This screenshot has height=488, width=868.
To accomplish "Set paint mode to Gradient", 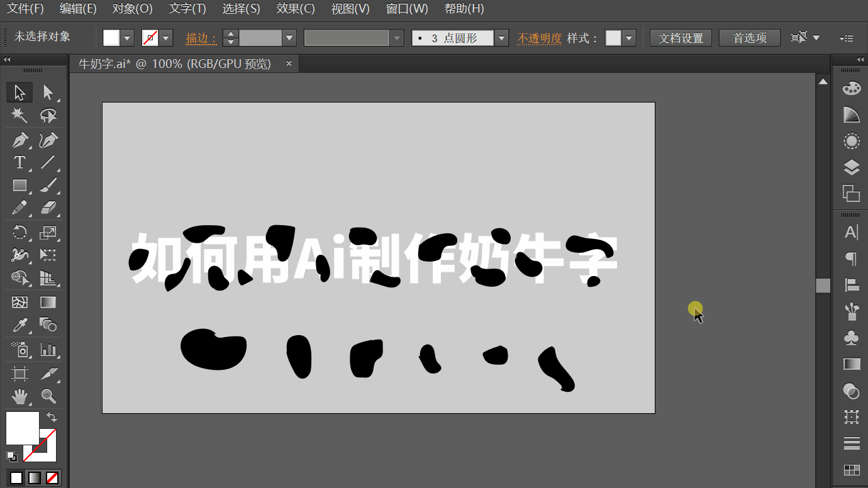I will click(x=35, y=478).
